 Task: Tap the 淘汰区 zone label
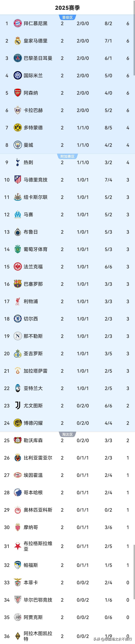click(x=67, y=434)
